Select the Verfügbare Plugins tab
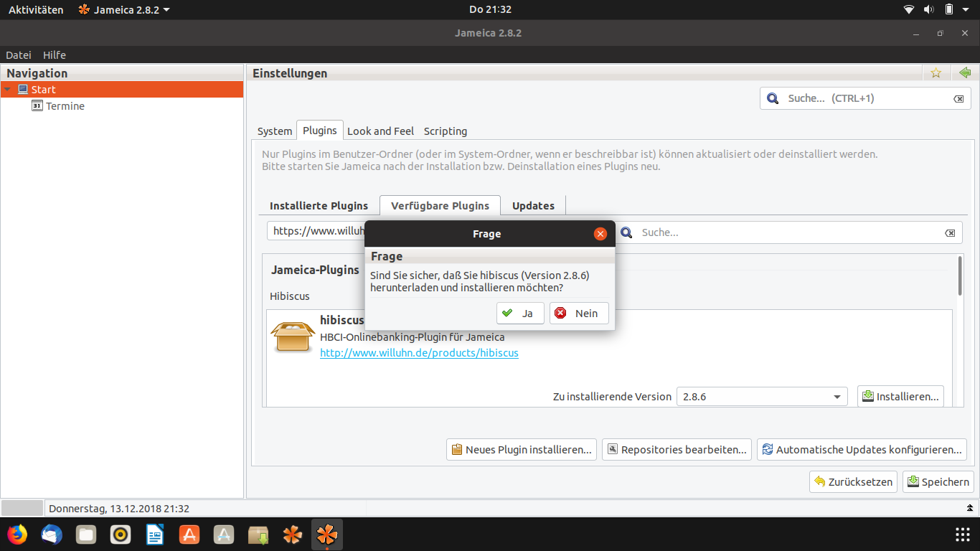The height and width of the screenshot is (551, 980). 440,205
